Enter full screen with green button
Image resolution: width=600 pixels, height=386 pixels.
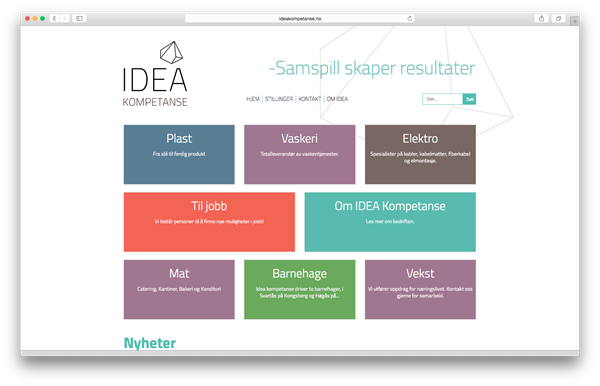pyautogui.click(x=42, y=18)
